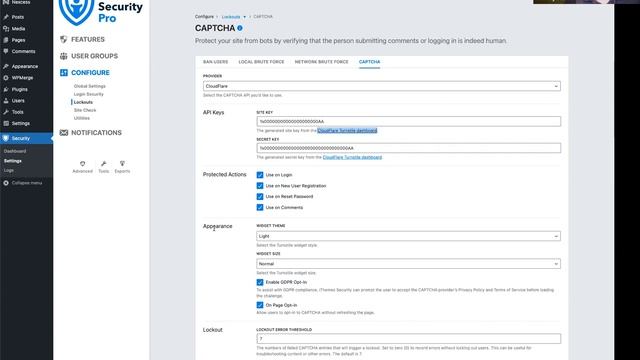This screenshot has width=640, height=360.
Task: Click the Security Pro shield logo
Action: coord(76,11)
